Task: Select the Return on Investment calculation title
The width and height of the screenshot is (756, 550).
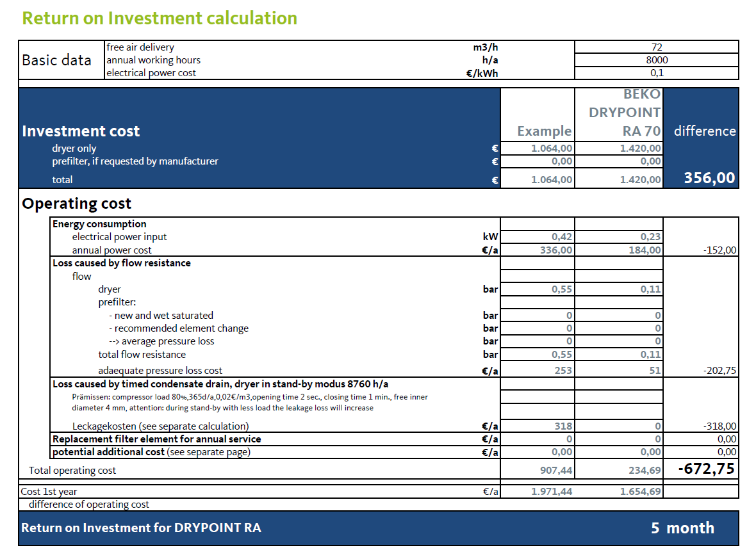Action: (x=160, y=18)
